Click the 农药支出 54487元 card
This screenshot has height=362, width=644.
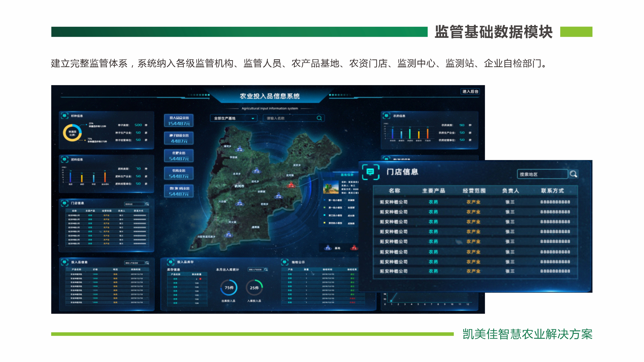coord(179,173)
